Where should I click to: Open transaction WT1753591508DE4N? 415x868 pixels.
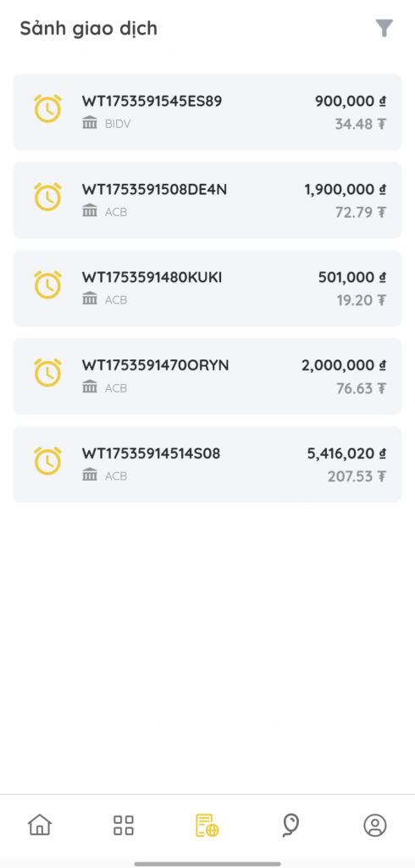pos(207,200)
